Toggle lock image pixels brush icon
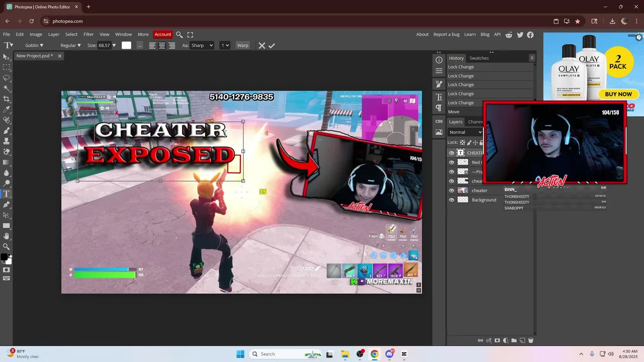 [x=469, y=142]
